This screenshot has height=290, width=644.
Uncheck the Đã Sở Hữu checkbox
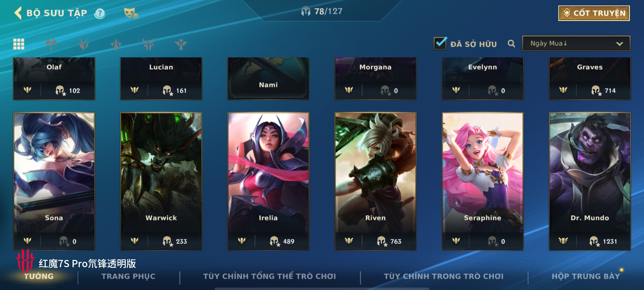click(x=440, y=43)
